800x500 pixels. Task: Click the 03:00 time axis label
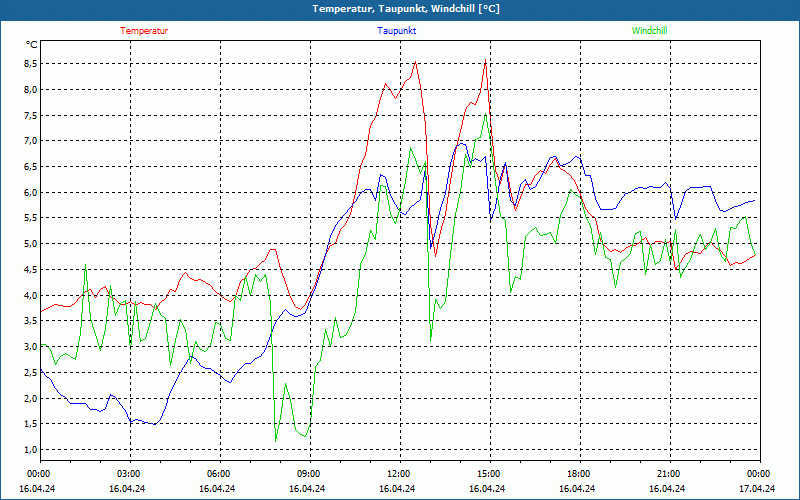tap(129, 474)
